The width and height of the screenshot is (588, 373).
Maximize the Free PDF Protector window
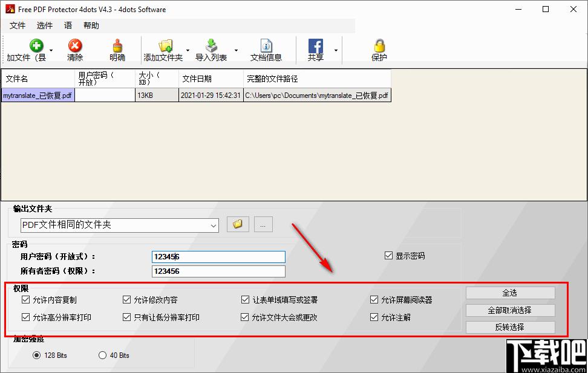click(546, 9)
